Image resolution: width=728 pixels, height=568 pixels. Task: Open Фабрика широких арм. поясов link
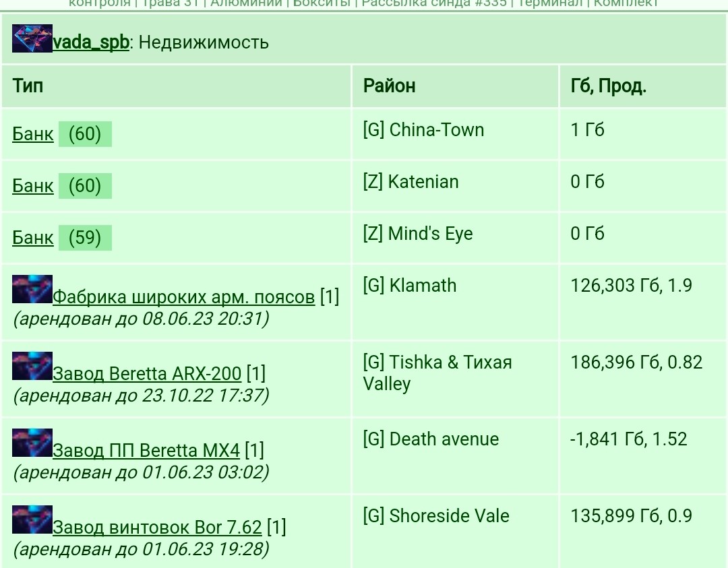click(x=184, y=296)
